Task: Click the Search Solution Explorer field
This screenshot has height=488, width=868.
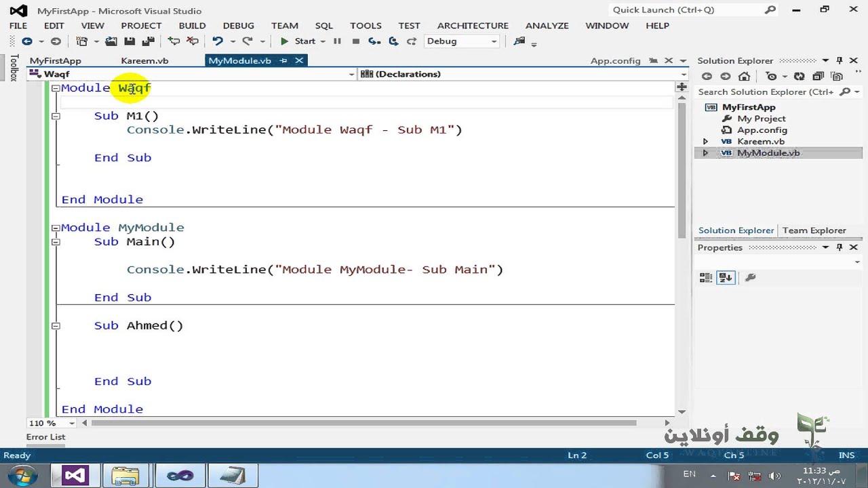Action: 766,92
